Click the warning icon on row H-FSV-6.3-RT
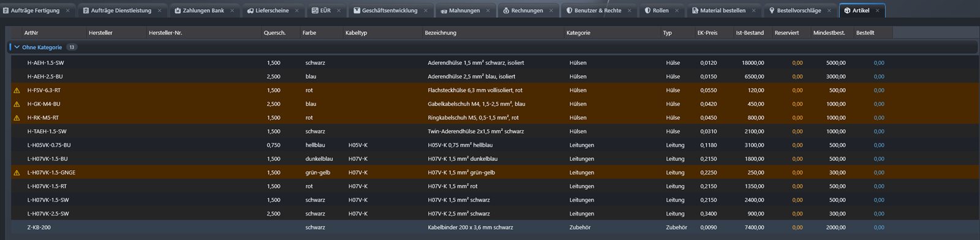 coord(17,91)
